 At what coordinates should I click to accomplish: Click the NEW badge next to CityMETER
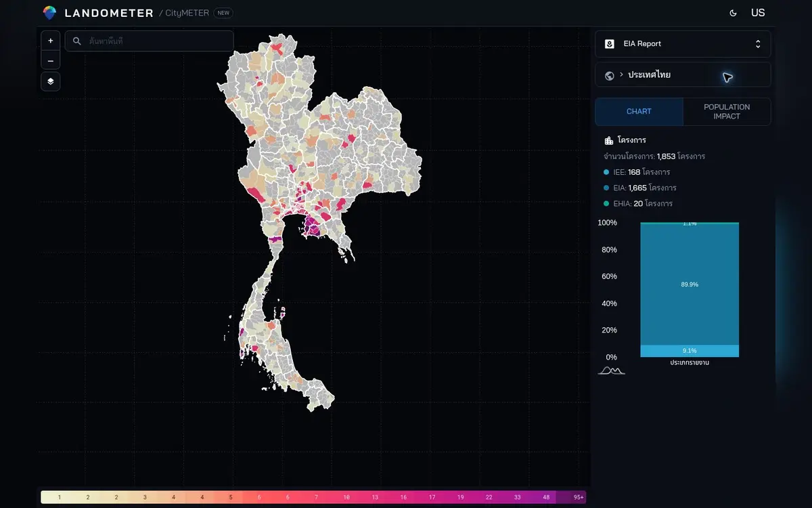(223, 13)
